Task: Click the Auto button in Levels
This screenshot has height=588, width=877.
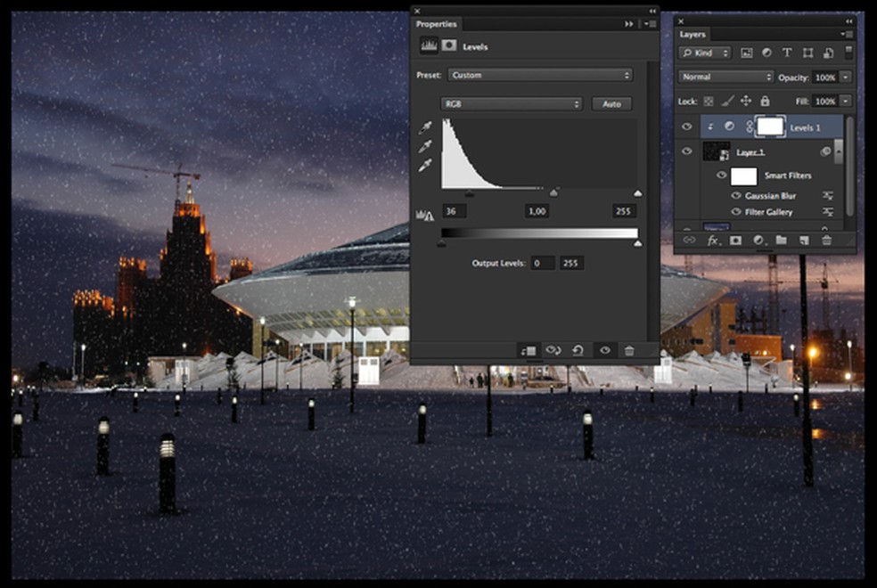Action: 611,104
